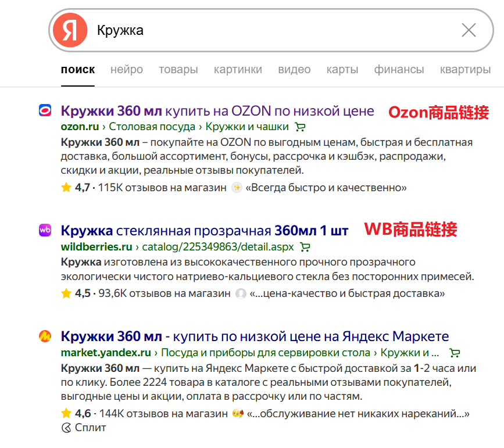Click the Кружки и чашки breadcrumb
The image size is (504, 448).
247,127
